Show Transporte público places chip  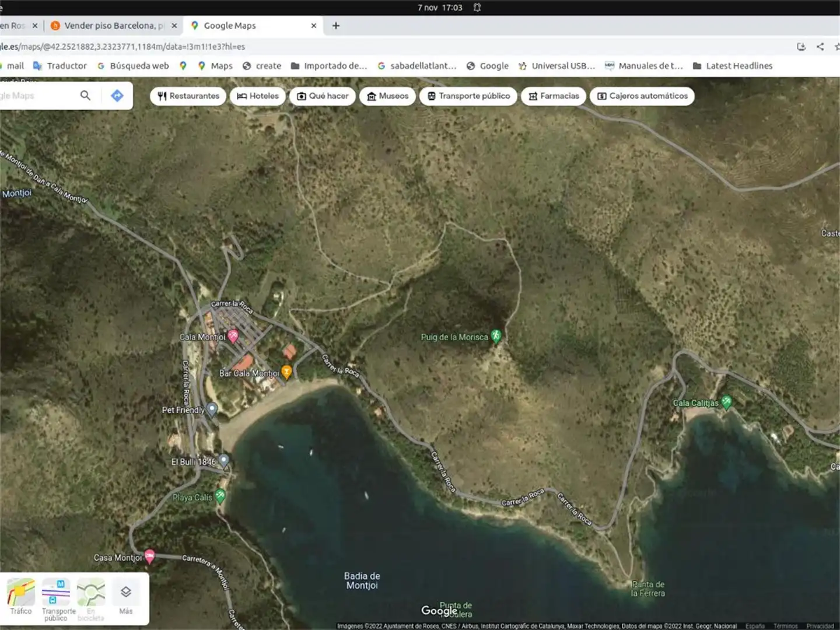pyautogui.click(x=468, y=96)
